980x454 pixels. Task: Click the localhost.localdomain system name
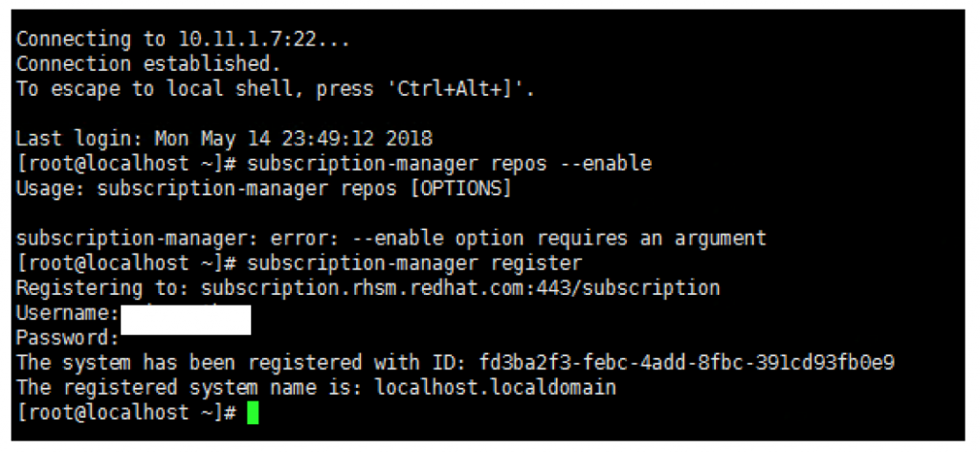coord(496,388)
